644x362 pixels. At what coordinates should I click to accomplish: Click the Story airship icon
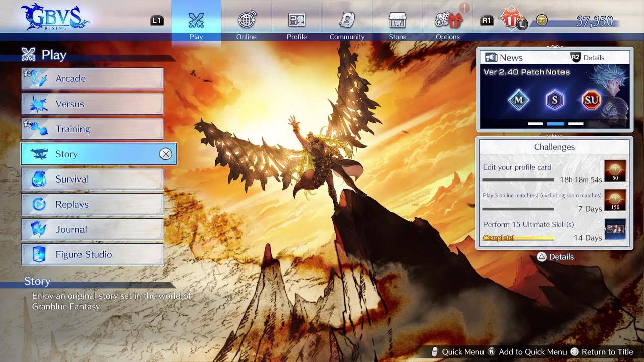[39, 154]
